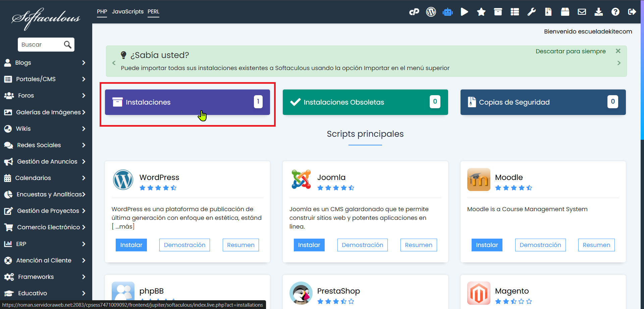Open the wrench settings icon
Screen dimensions: 644x309
[532, 12]
